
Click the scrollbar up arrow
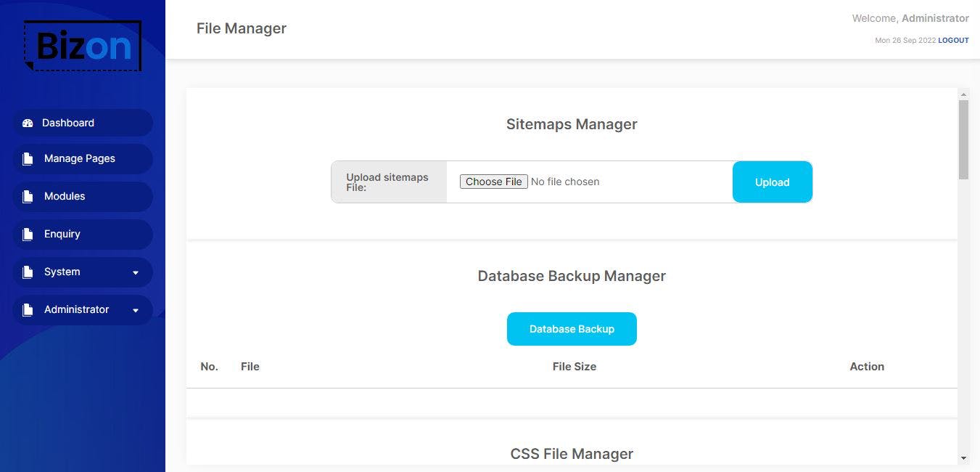point(963,94)
